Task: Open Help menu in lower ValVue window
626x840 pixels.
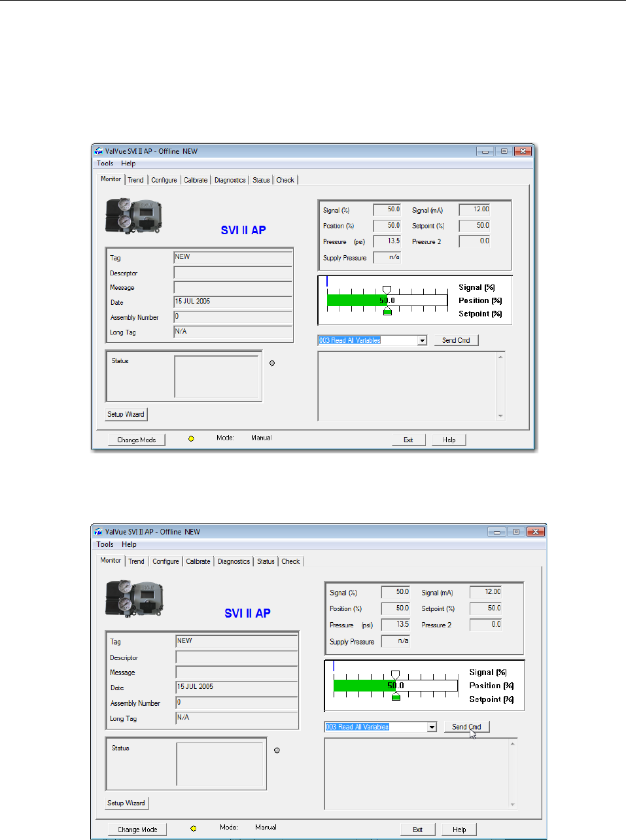Action: click(x=129, y=544)
